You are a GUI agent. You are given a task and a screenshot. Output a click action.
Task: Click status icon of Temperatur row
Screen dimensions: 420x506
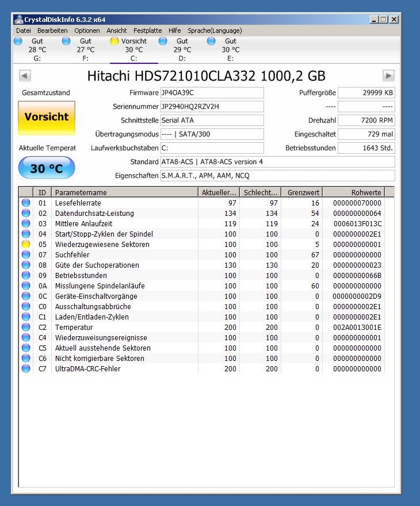(x=26, y=327)
